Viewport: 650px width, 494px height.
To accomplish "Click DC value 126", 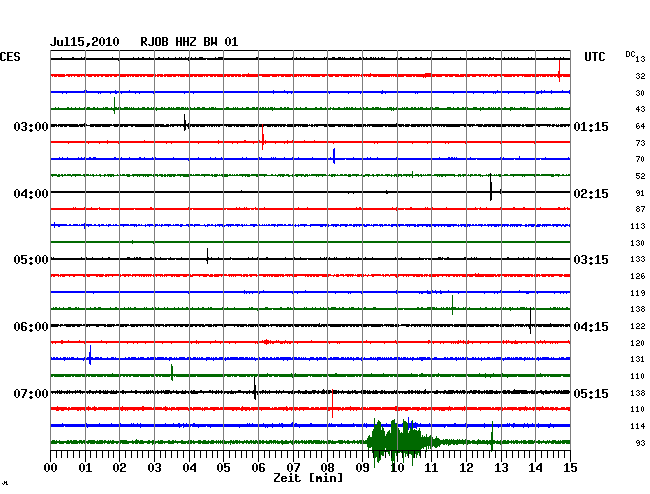I will tap(638, 276).
